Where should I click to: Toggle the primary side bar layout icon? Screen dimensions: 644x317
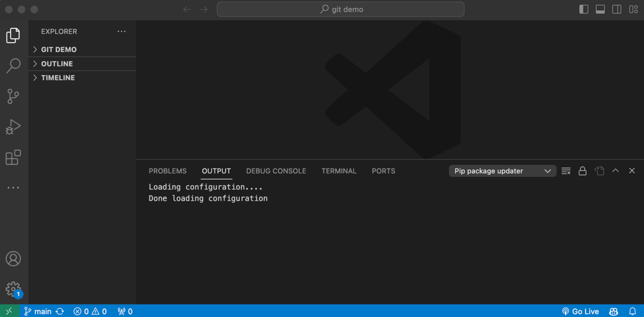pyautogui.click(x=584, y=9)
